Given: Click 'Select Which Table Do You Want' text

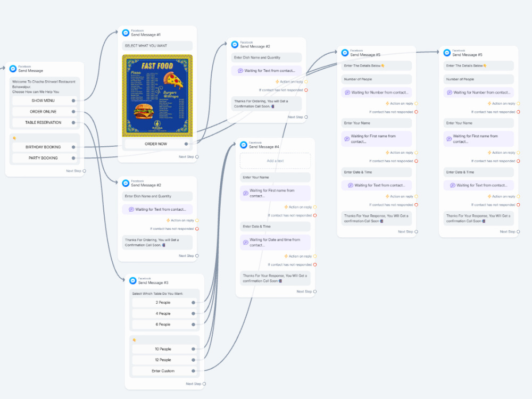Looking at the screenshot, I should click(x=157, y=294).
